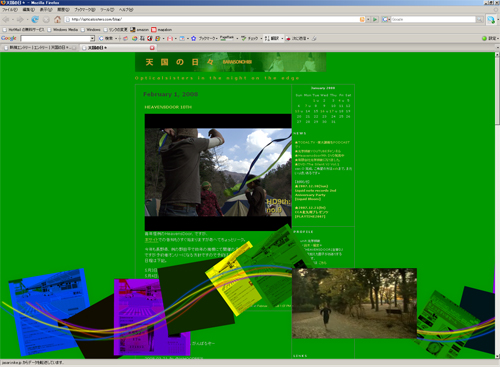Click the green 設定 settings indicator
Image resolution: width=500 pixels, height=367 pixels.
point(490,38)
